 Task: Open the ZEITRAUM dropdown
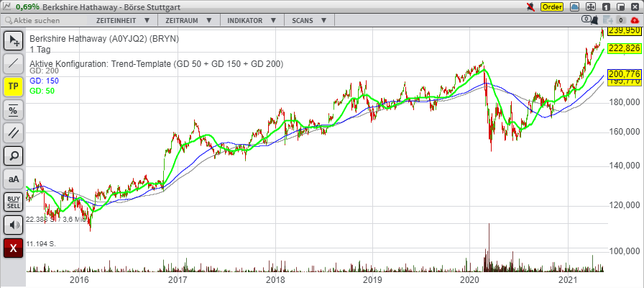click(189, 20)
